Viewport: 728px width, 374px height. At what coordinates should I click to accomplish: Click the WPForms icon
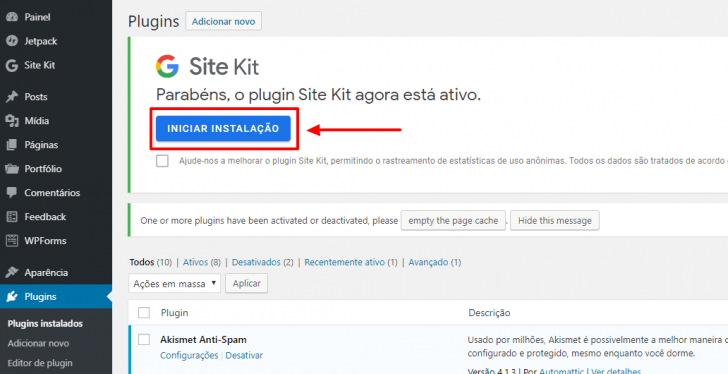(x=12, y=241)
